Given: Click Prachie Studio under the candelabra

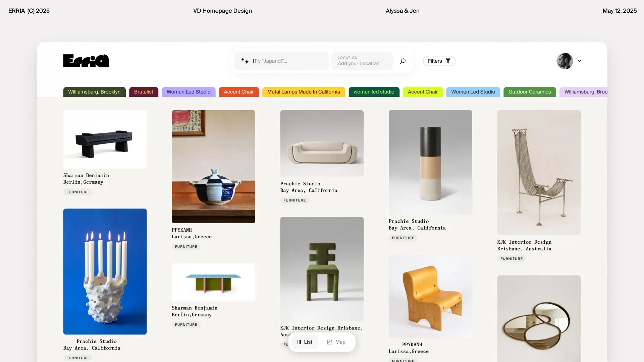Looking at the screenshot, I should [97, 341].
